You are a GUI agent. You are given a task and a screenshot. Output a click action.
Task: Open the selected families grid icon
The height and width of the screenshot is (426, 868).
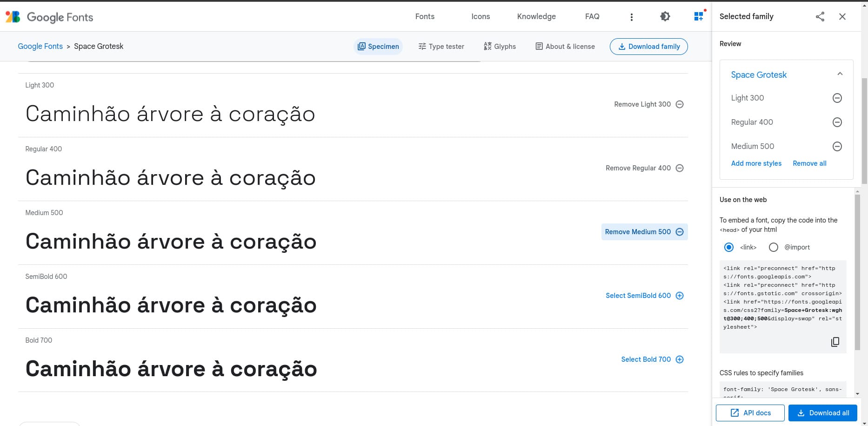point(699,16)
